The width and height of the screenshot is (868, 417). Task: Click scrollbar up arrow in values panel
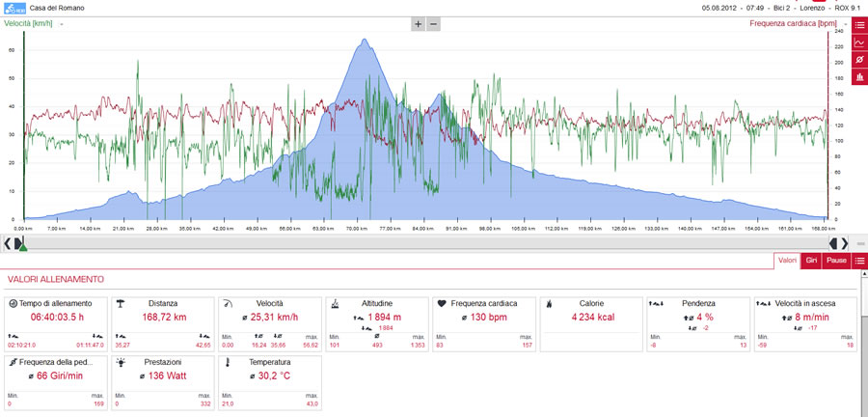[x=864, y=274]
